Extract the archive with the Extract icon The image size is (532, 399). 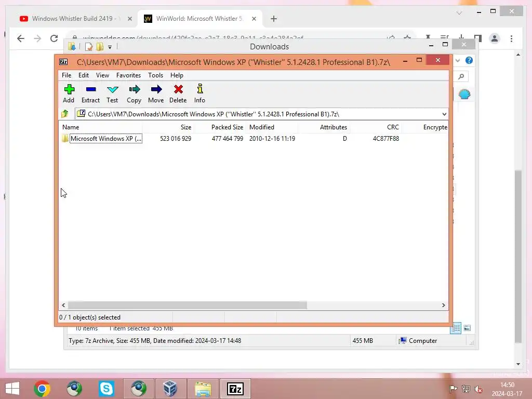90,94
